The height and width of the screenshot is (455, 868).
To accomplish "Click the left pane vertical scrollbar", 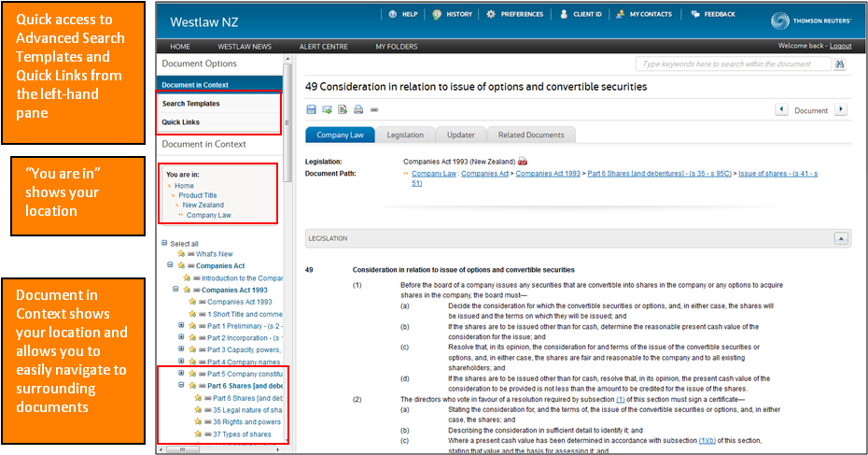I will tap(287, 123).
